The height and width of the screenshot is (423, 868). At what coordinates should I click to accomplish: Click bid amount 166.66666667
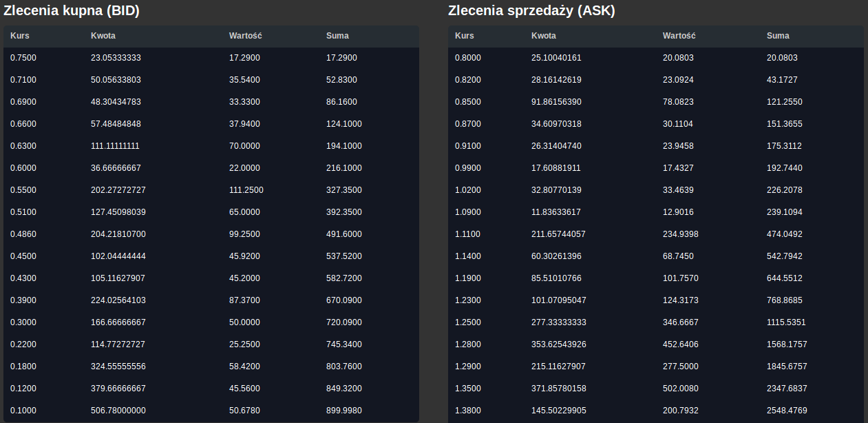[118, 322]
